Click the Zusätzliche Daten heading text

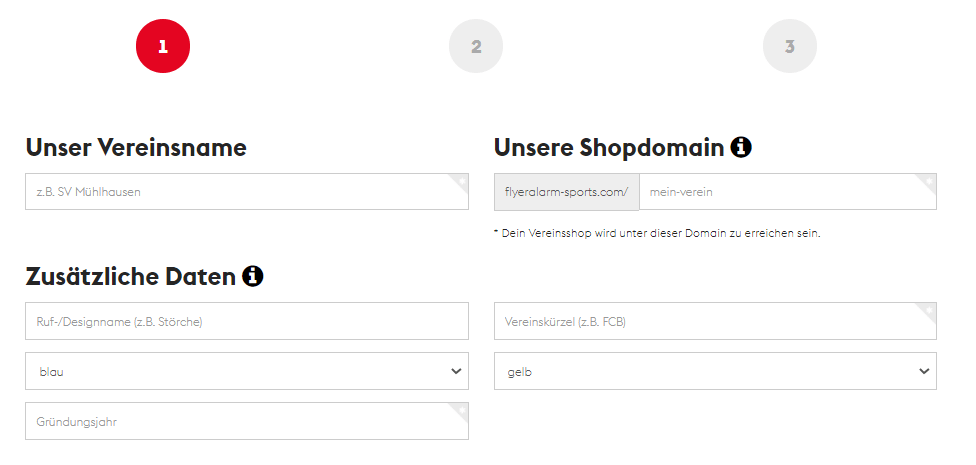131,276
